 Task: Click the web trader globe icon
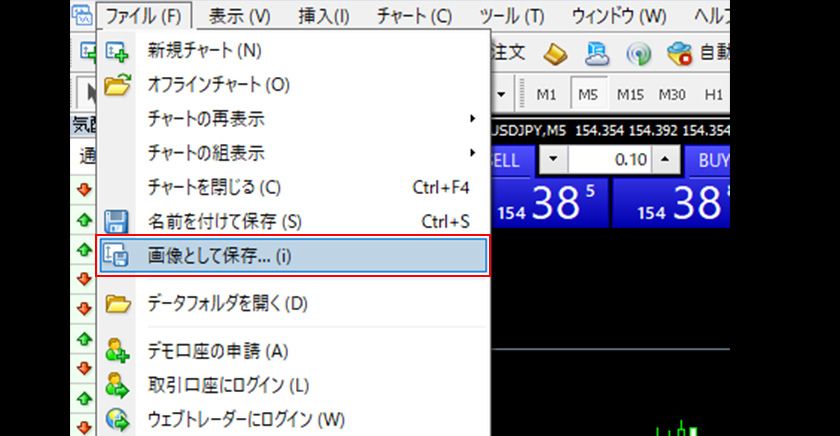pyautogui.click(x=117, y=420)
